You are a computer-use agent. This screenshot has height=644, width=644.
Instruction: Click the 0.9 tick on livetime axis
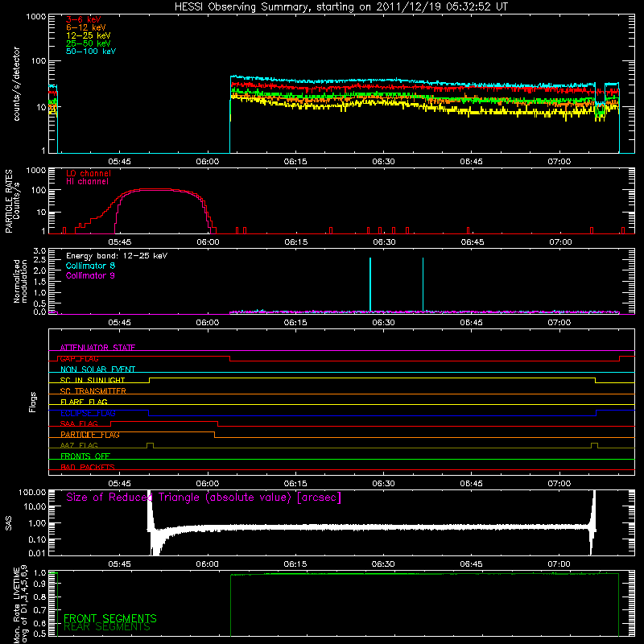(39, 585)
